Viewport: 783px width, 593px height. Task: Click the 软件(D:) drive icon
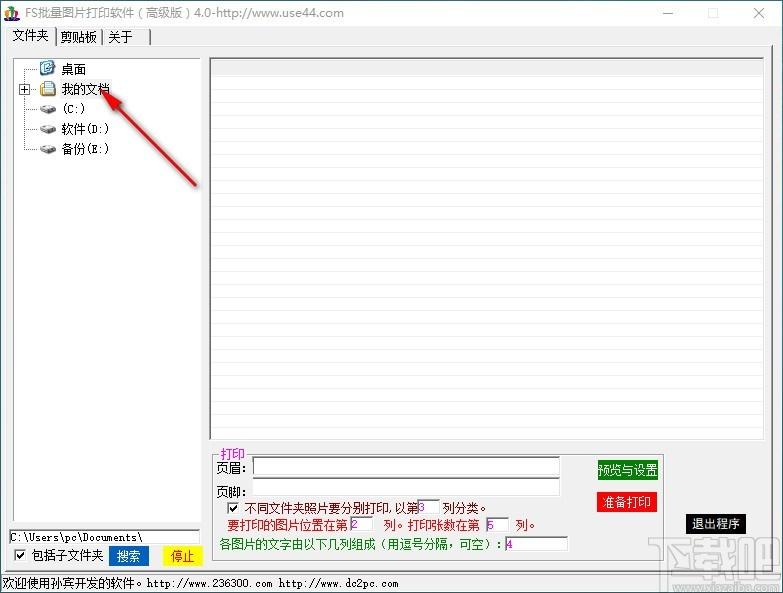click(47, 129)
